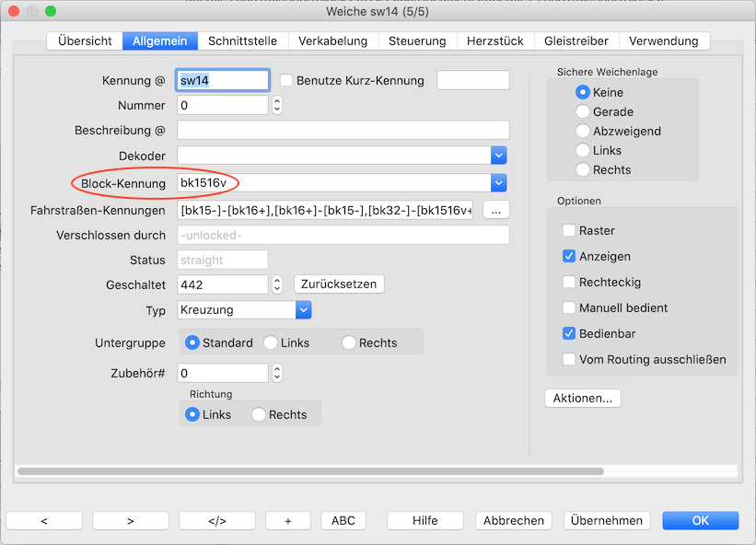Open the 'Aktionen...' dialog button
The width and height of the screenshot is (756, 545).
coord(583,399)
